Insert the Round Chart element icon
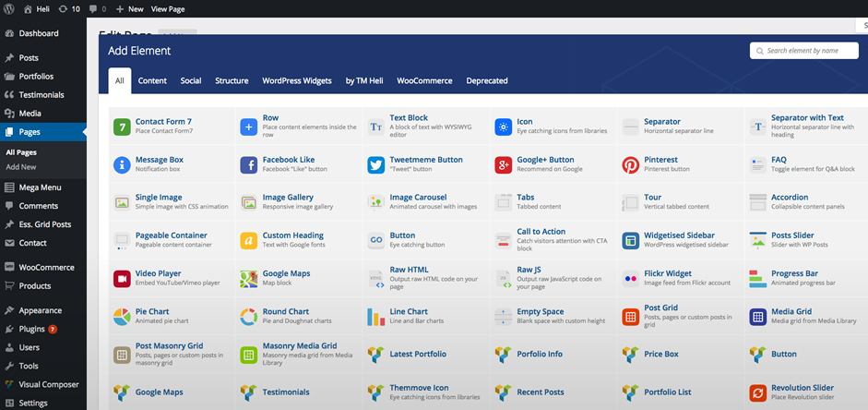The width and height of the screenshot is (868, 410). pos(248,317)
